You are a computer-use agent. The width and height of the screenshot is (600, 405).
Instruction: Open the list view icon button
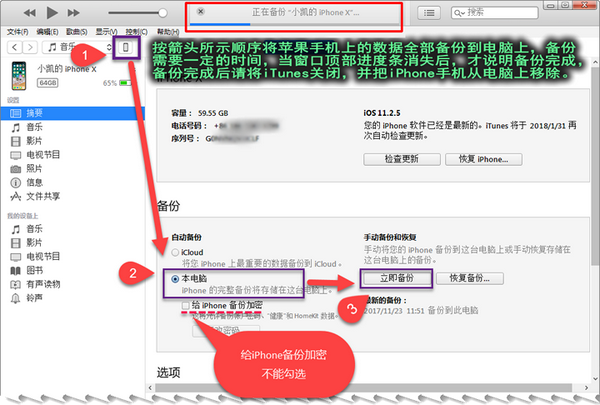coord(429,13)
